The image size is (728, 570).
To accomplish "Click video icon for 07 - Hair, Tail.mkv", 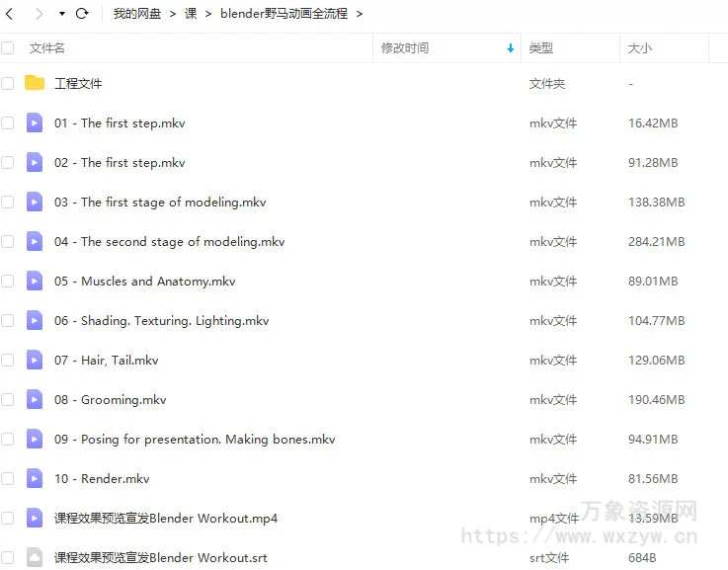I will tap(35, 360).
